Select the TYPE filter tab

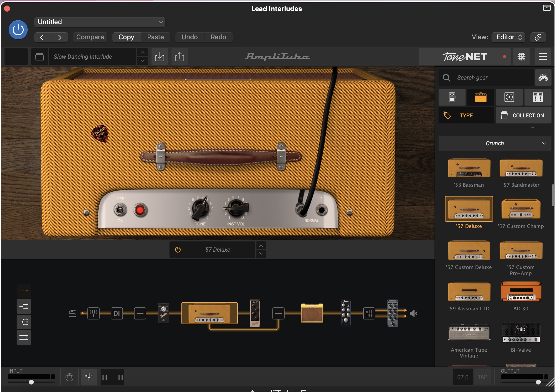tap(466, 115)
